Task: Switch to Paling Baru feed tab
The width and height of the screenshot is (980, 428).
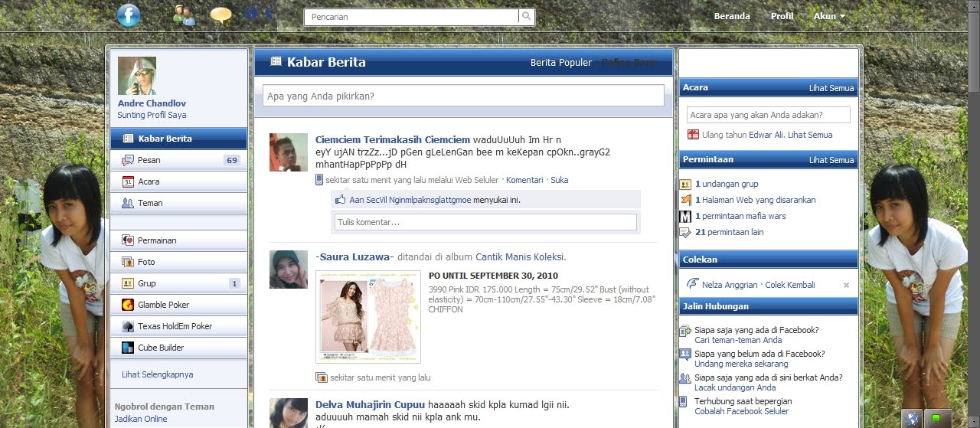Action: coord(629,63)
